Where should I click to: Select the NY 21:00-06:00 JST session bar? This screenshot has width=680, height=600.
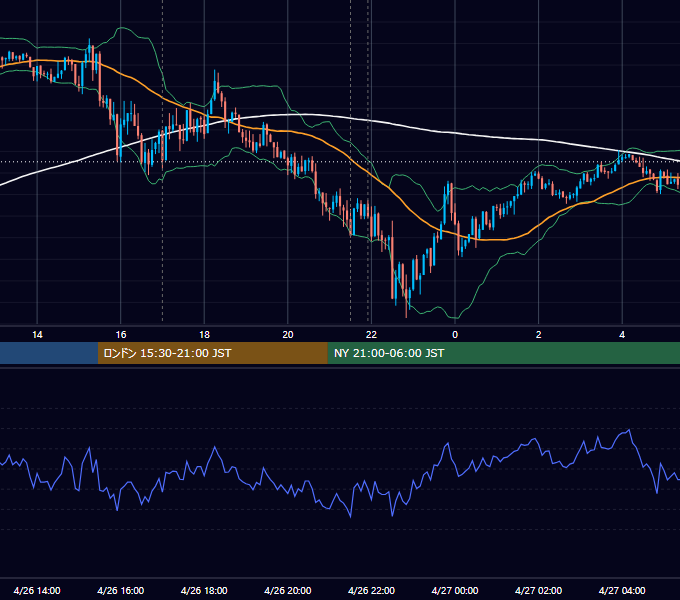click(503, 353)
